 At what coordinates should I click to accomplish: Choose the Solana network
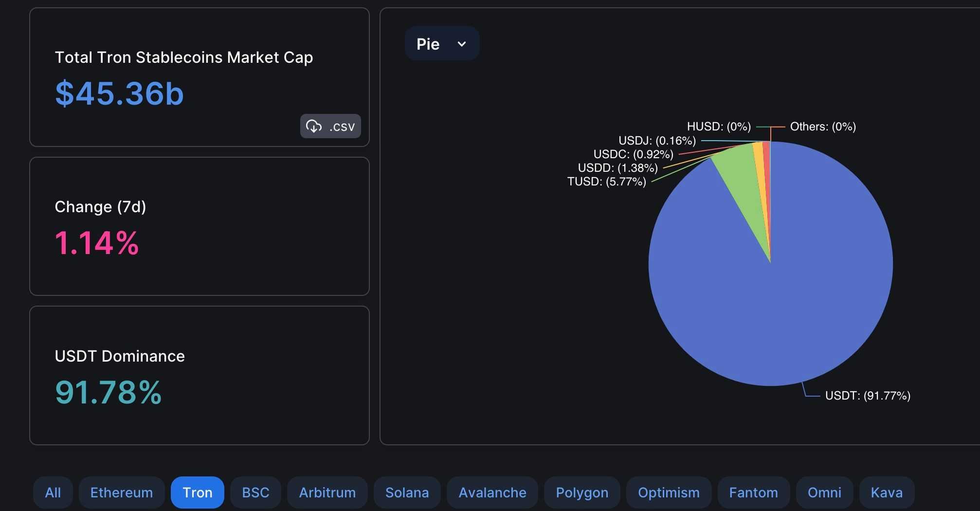point(407,492)
